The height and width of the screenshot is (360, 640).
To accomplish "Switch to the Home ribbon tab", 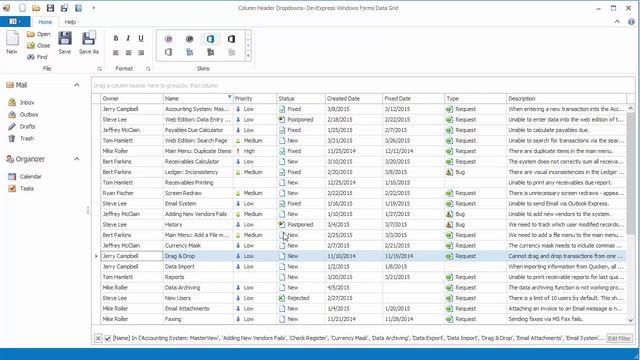I will (45, 22).
